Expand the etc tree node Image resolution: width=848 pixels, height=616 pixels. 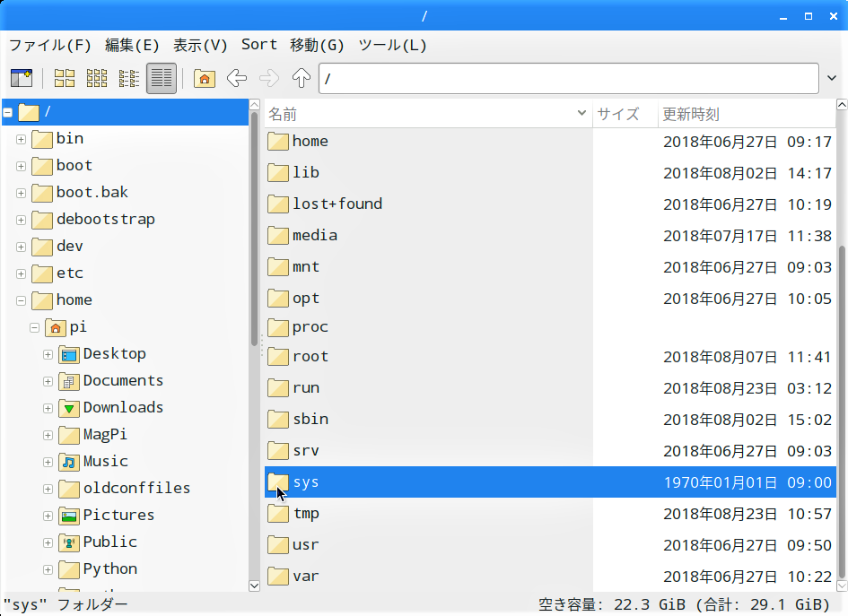(x=22, y=274)
